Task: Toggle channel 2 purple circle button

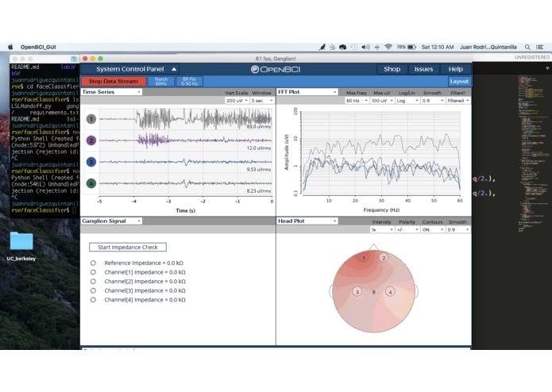Action: point(91,140)
